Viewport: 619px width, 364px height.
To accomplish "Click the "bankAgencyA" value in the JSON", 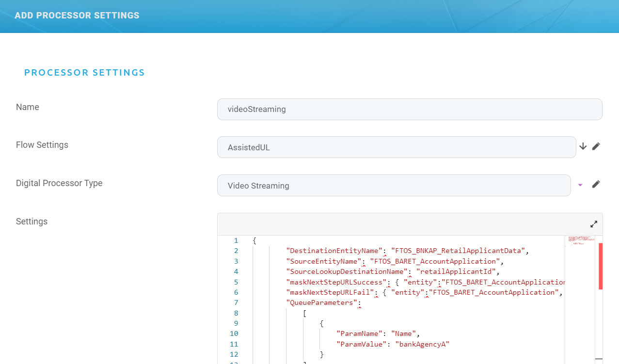I will [x=422, y=344].
